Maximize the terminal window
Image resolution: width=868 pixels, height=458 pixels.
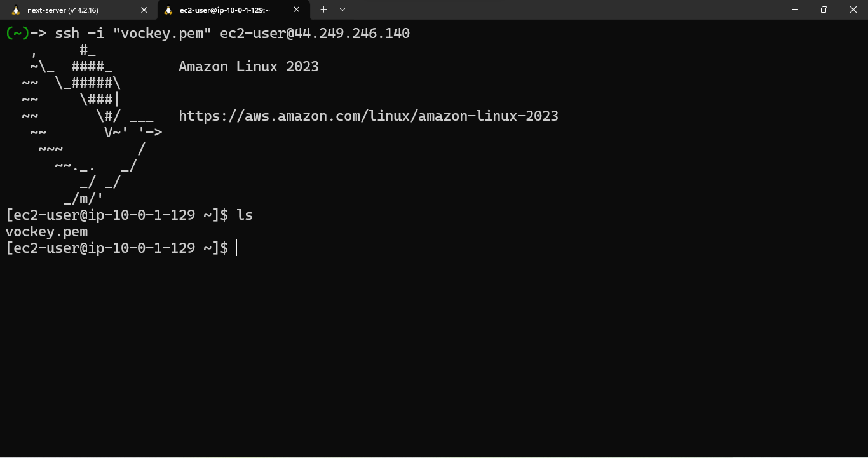tap(824, 10)
